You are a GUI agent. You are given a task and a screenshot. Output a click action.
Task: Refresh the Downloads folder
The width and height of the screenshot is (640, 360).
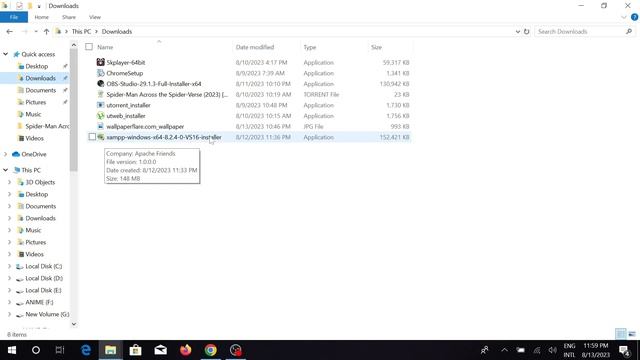527,31
